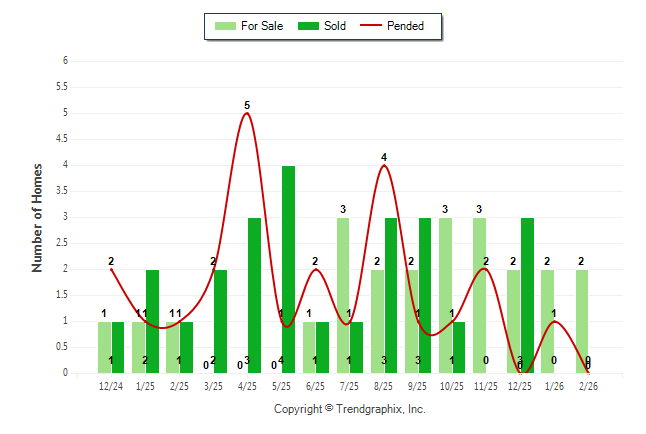Viewport: 646px width, 434px height.
Task: Click the Trendgraphix copyright text
Action: pos(350,409)
